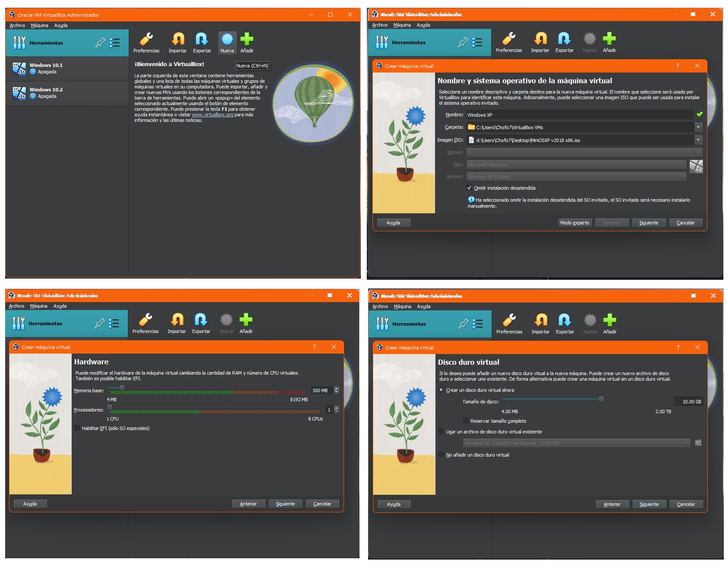Click the Nombre field containing Windows XP
Screen dimensions: 728x569
580,115
